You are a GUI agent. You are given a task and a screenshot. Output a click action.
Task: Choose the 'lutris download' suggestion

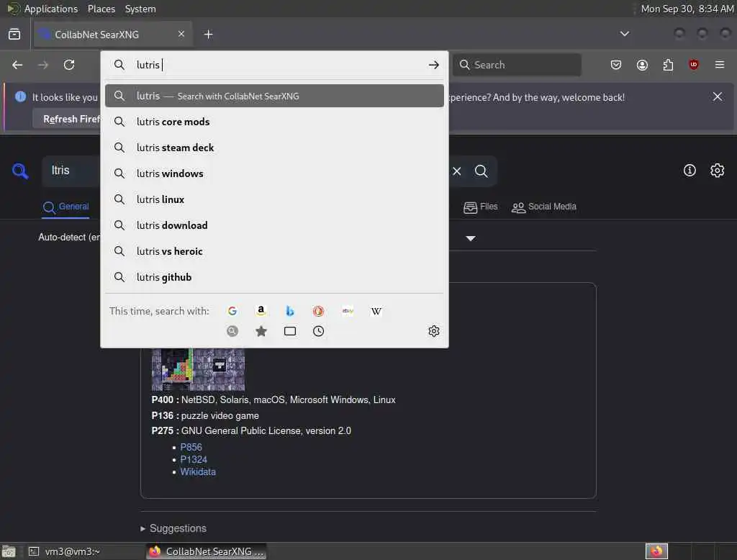274,225
